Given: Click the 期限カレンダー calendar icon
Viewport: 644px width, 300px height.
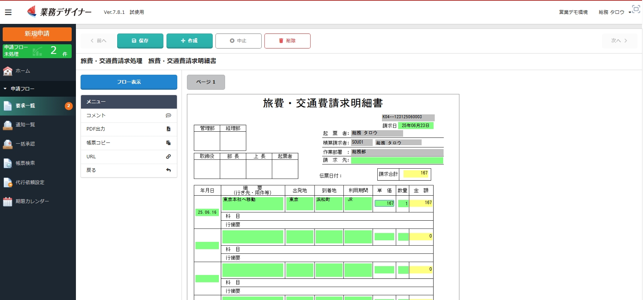Looking at the screenshot, I should coord(8,201).
